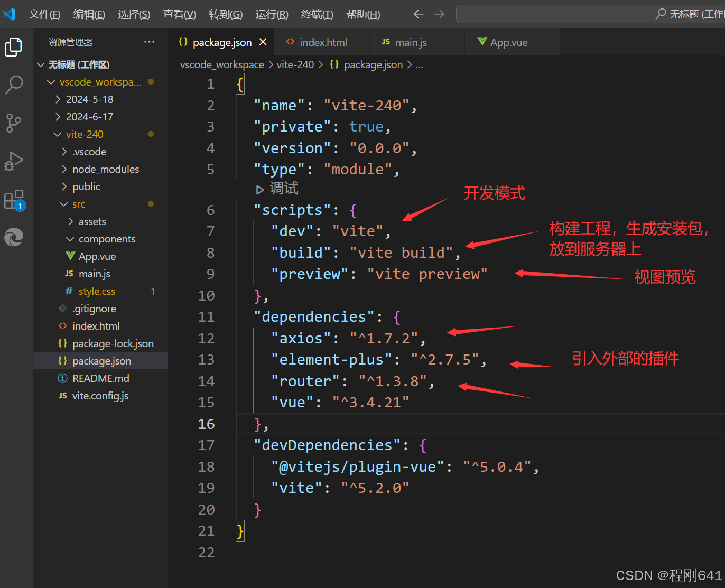Click the HTML icon beside index.html in tree
The height and width of the screenshot is (588, 725).
tap(63, 326)
